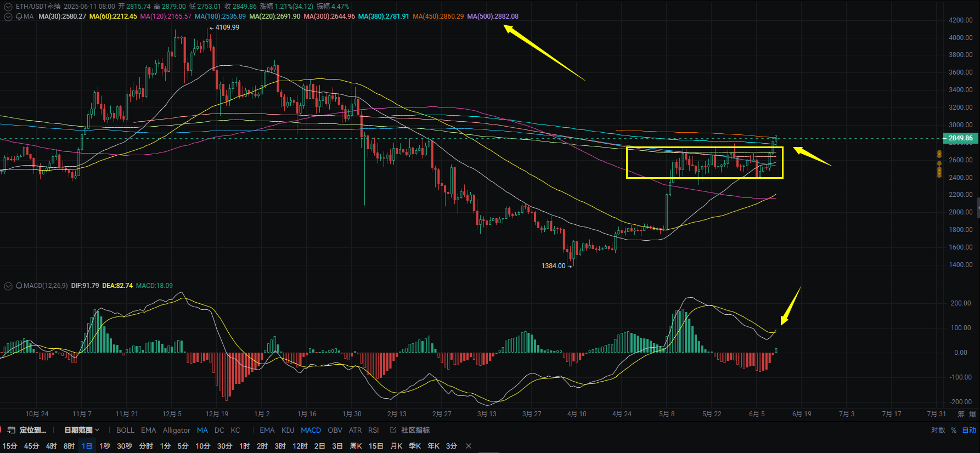Select the 周K weekly timeframe tab
Screen dimensions: 980x453
pos(356,446)
